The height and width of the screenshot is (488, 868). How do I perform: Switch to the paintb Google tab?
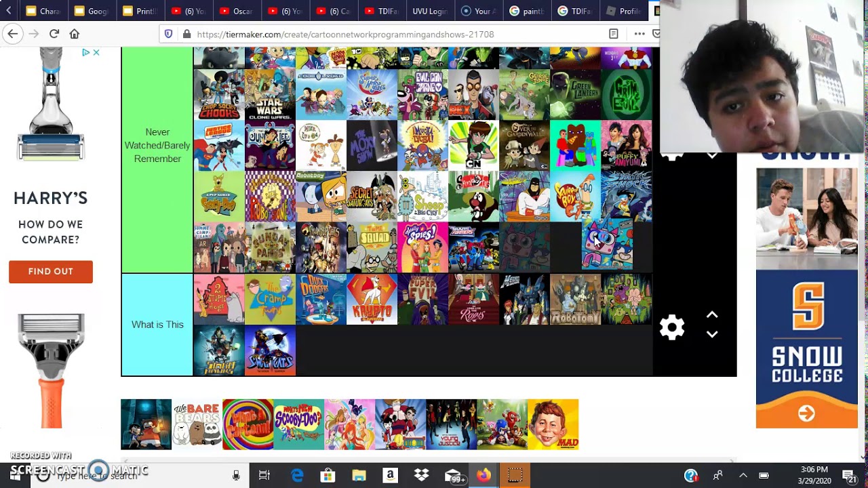(x=526, y=11)
